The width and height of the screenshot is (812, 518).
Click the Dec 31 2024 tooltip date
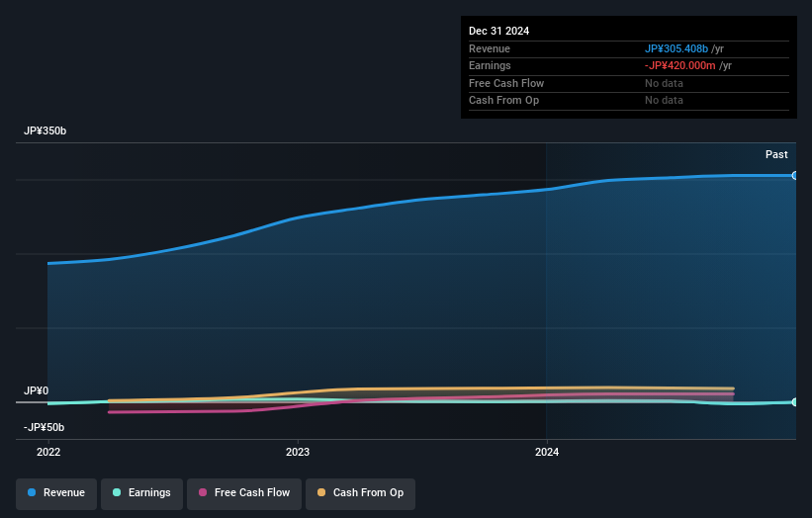click(x=498, y=31)
